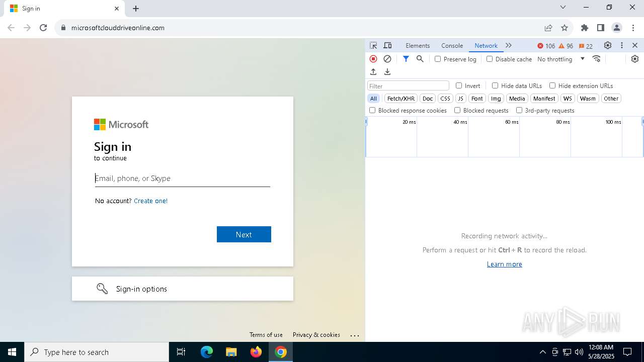Select the Network tab
This screenshot has width=644, height=362.
coord(486,45)
